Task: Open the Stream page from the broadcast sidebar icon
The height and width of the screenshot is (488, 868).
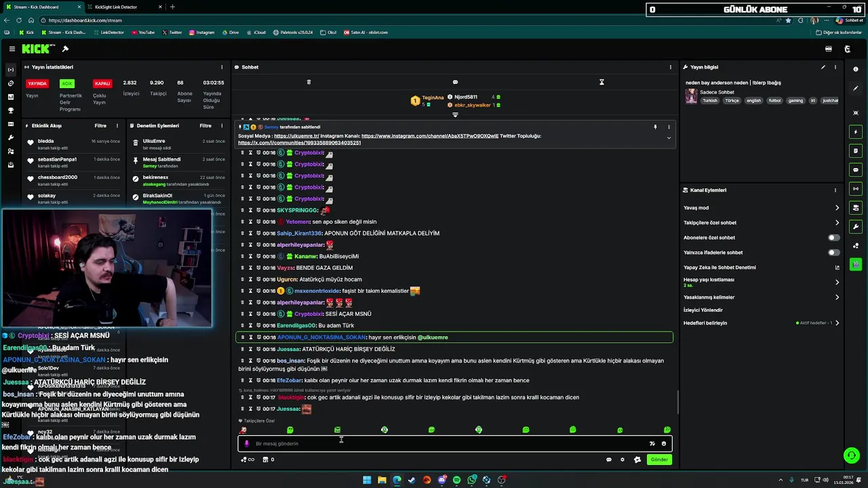Action: pyautogui.click(x=10, y=70)
